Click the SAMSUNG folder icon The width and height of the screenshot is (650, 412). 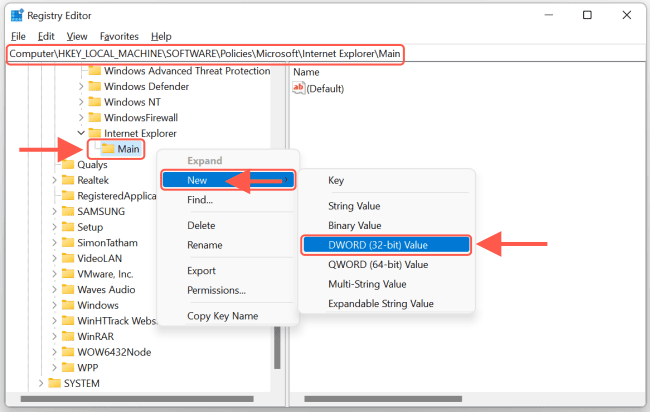tap(68, 212)
